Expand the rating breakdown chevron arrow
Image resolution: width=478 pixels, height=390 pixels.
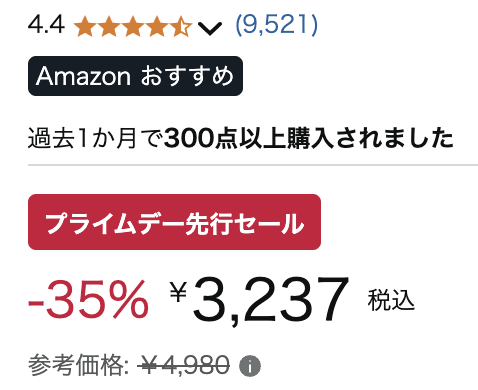point(210,29)
